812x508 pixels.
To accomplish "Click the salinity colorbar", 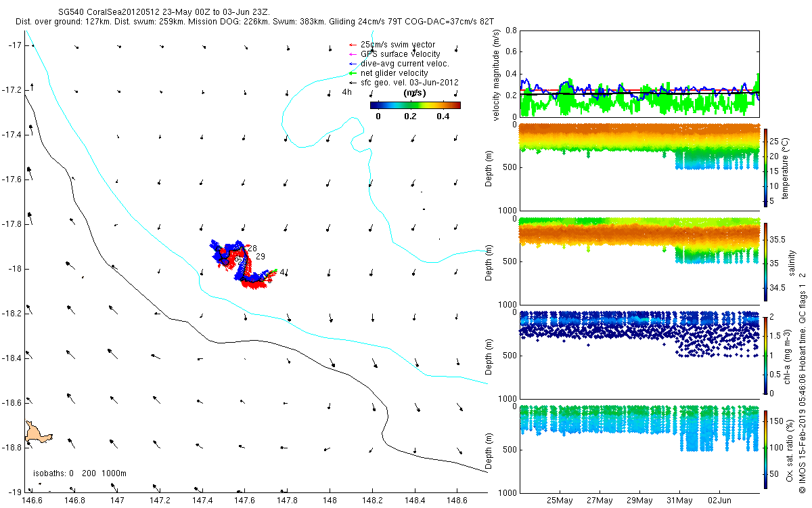I will pyautogui.click(x=766, y=261).
